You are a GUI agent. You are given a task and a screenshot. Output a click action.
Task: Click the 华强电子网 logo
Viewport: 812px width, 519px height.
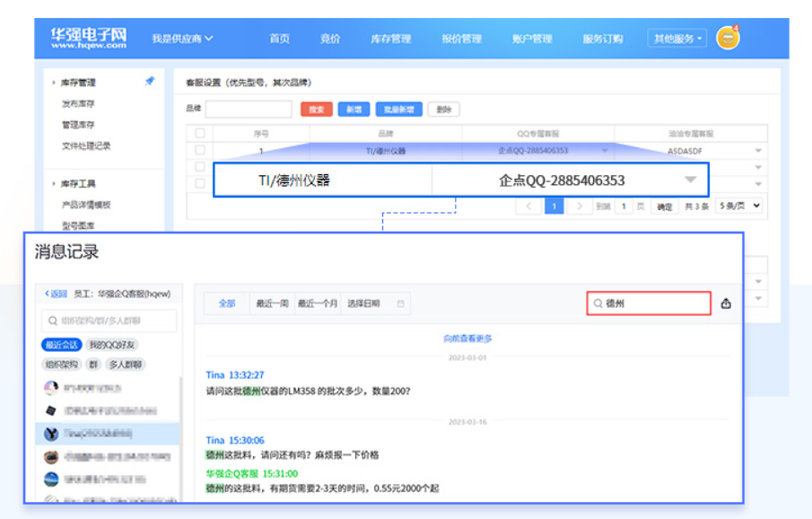[x=89, y=39]
